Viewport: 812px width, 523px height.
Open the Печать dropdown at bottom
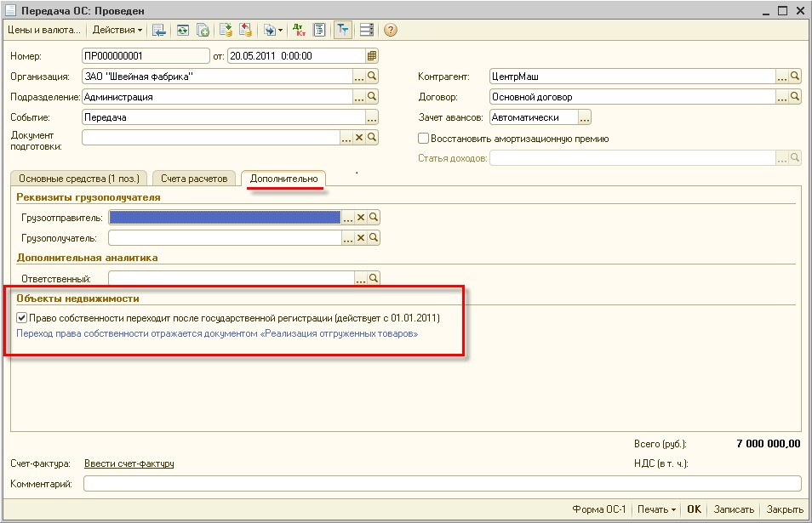coord(656,509)
